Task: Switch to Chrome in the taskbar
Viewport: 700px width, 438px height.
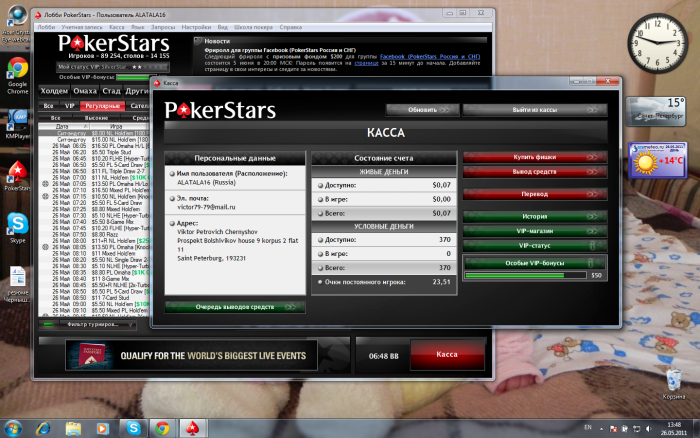Action: pyautogui.click(x=162, y=429)
